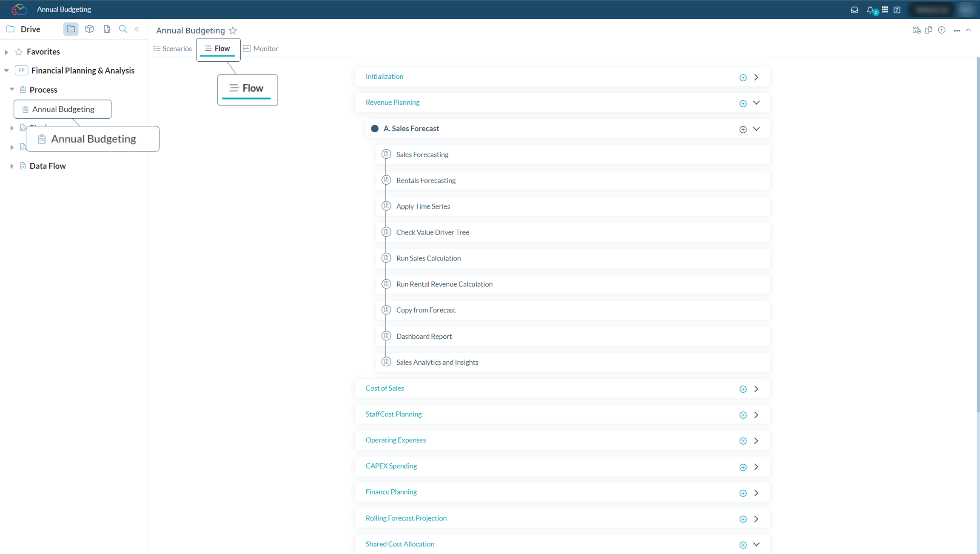Image resolution: width=980 pixels, height=554 pixels.
Task: Open help via the question mark icon
Action: (x=897, y=9)
